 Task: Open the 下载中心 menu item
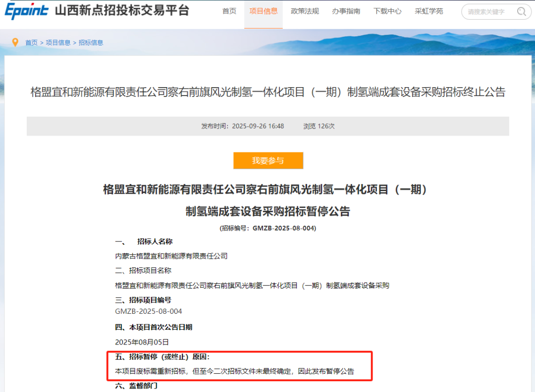pos(387,11)
